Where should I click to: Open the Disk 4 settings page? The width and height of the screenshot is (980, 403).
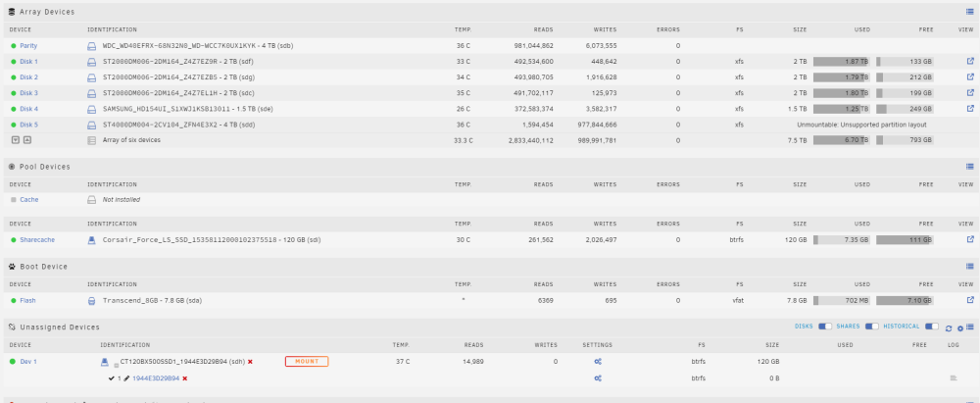tap(28, 109)
